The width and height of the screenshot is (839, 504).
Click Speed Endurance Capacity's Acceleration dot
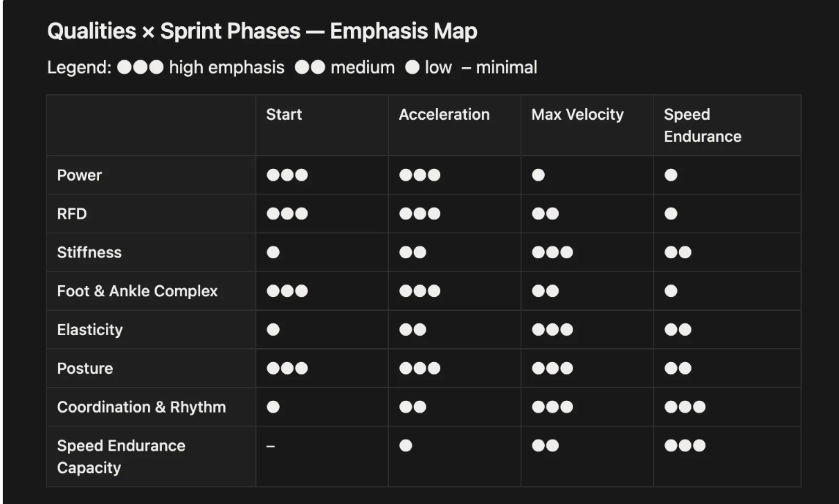point(406,447)
